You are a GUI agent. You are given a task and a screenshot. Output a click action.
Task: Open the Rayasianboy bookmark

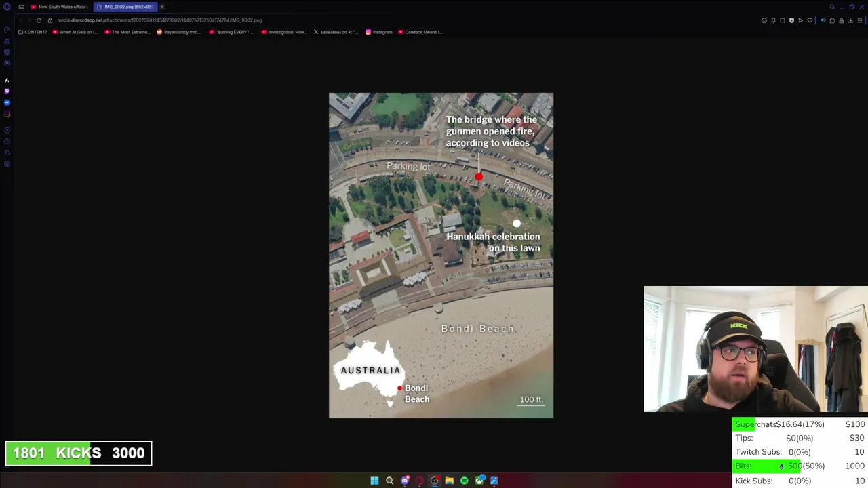(179, 32)
